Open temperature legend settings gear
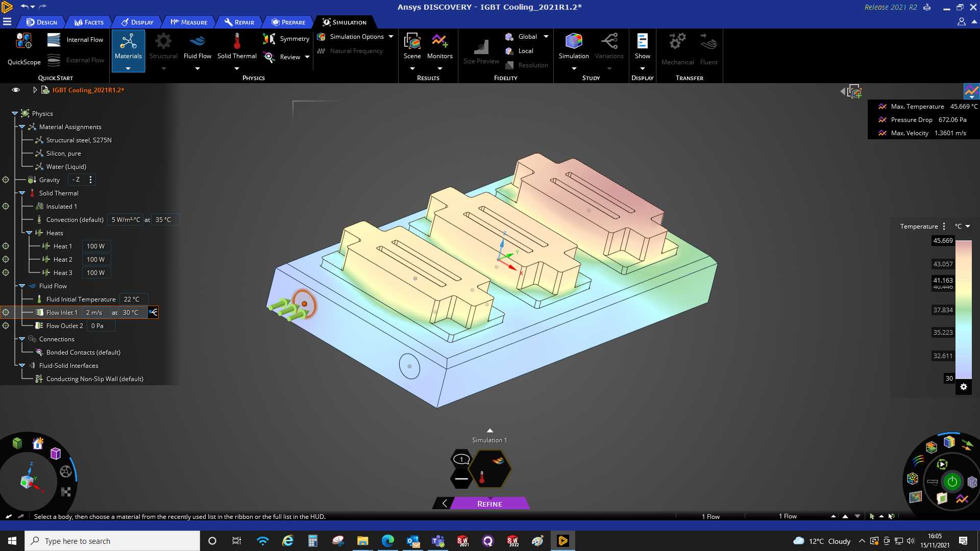980x551 pixels. coord(964,387)
